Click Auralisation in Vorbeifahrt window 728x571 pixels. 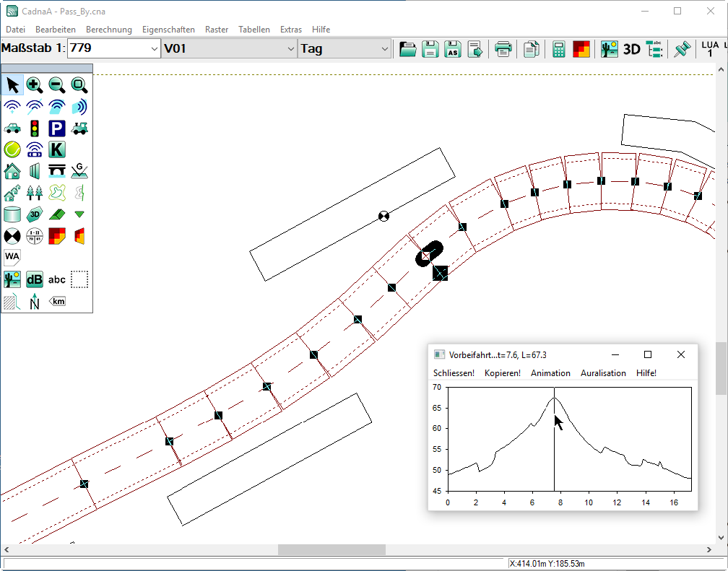click(603, 373)
